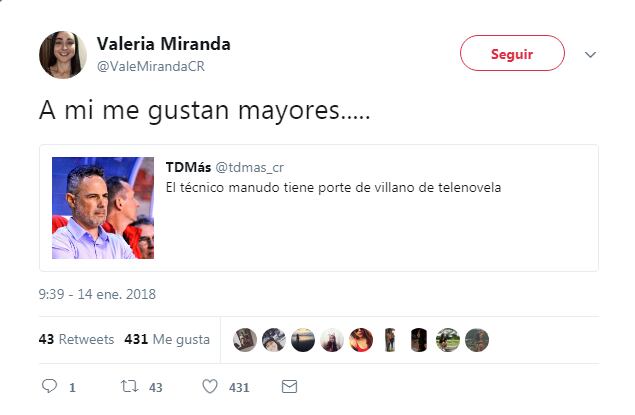
Task: Open the quoted tweet text about técnico manudo
Action: pyautogui.click(x=332, y=187)
